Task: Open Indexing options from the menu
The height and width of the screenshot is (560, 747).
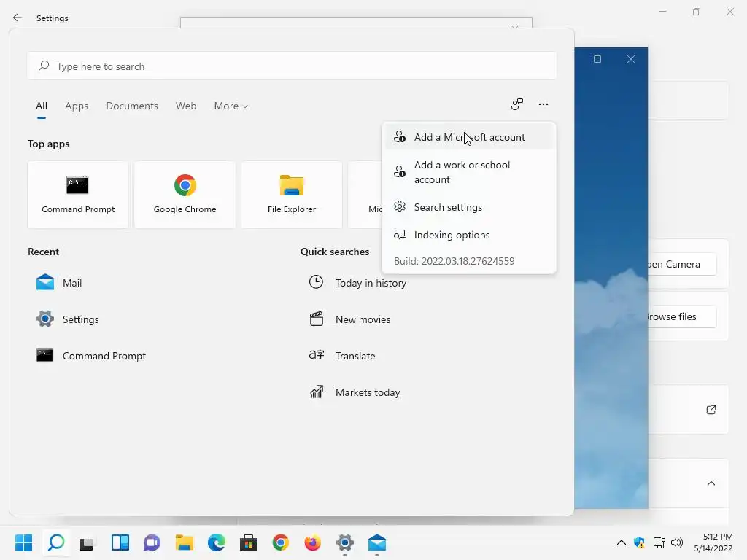Action: point(469,235)
